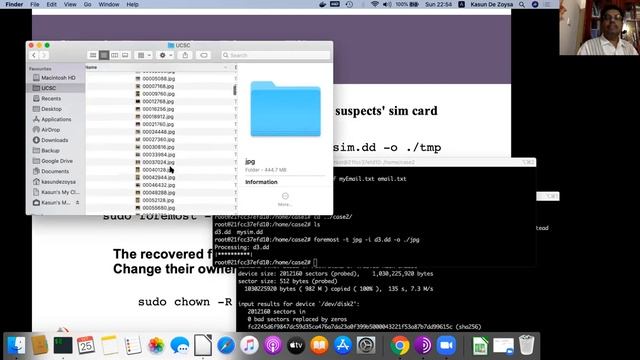This screenshot has height=360, width=640.
Task: Open Finder from the Dock
Action: [16, 345]
